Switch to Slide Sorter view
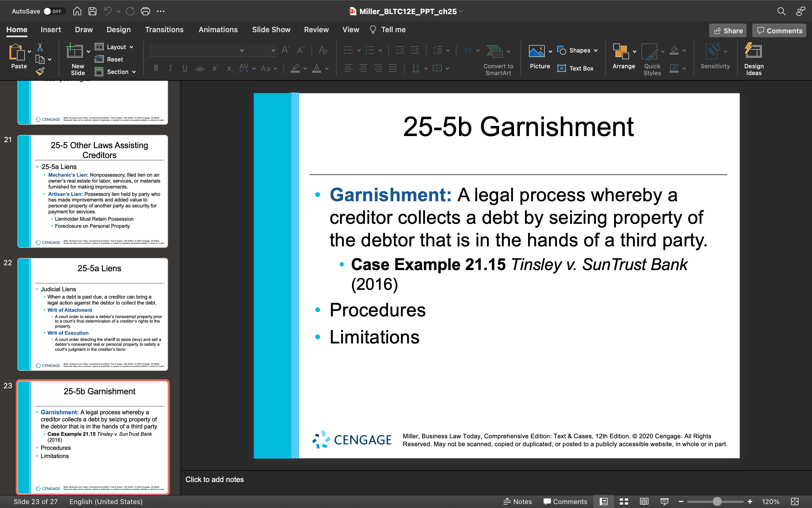812x508 pixels. 624,502
